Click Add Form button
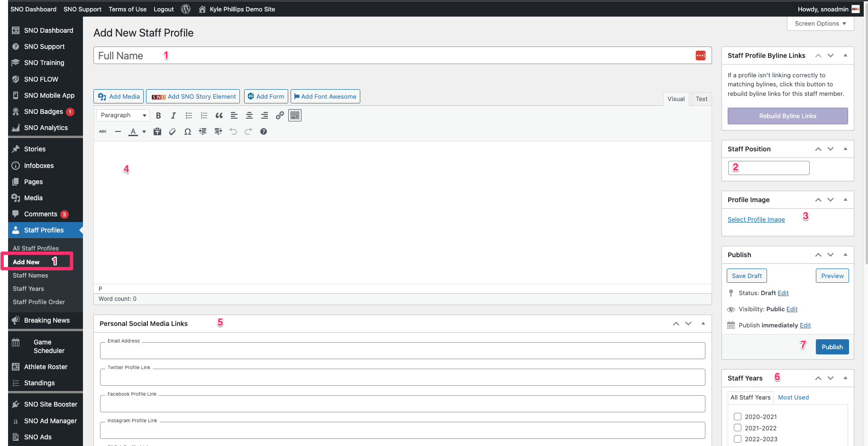The image size is (868, 446). tap(266, 96)
